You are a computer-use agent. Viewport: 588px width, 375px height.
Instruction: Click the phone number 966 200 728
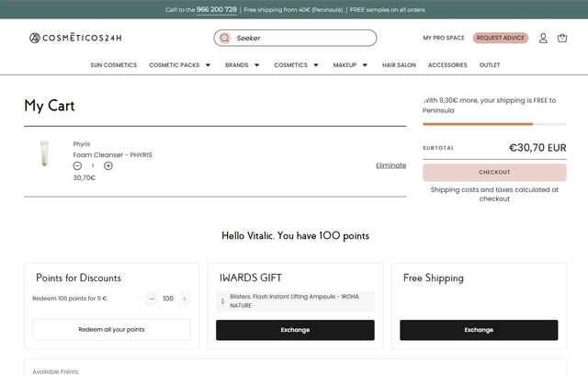pos(217,10)
